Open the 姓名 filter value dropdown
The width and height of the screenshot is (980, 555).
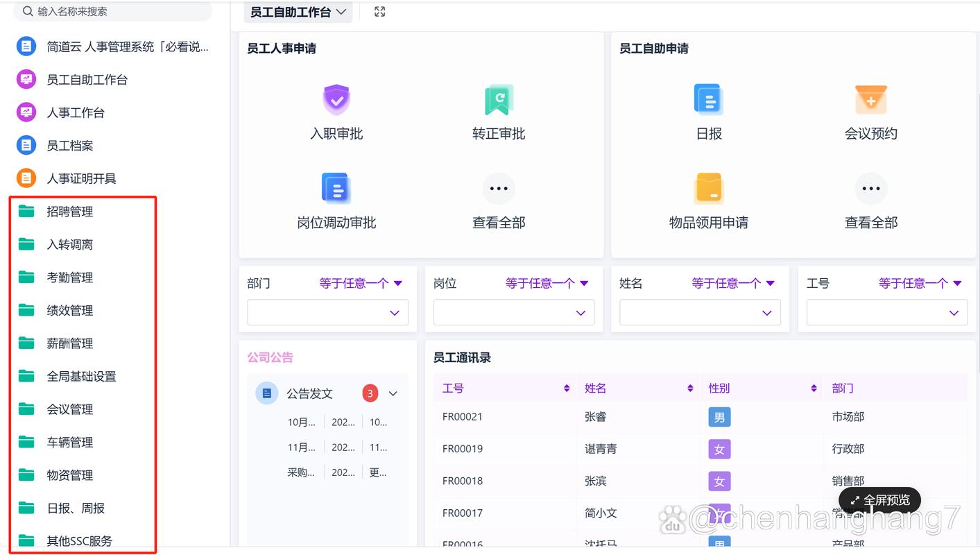700,312
